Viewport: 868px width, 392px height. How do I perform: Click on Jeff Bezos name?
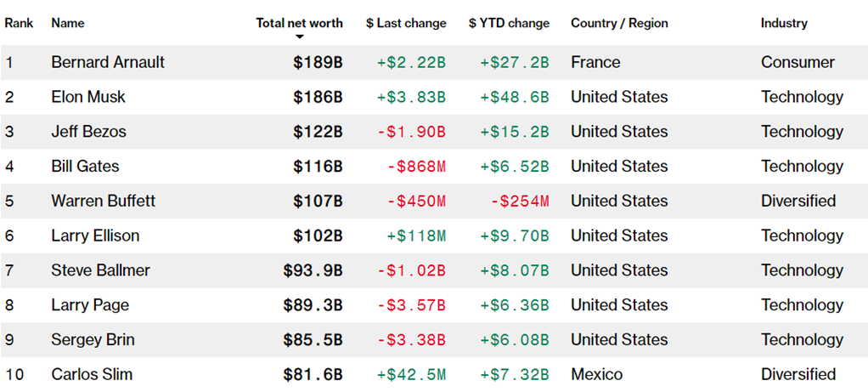[x=88, y=132]
